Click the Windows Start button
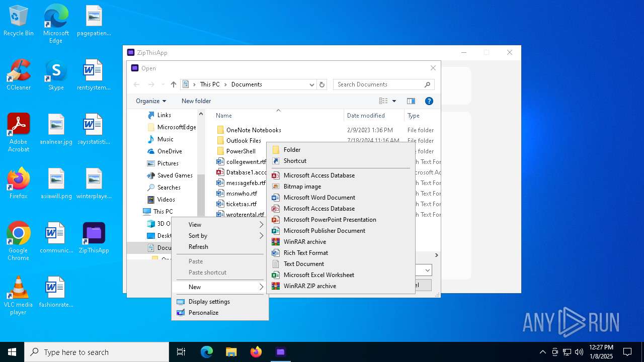 [12, 352]
